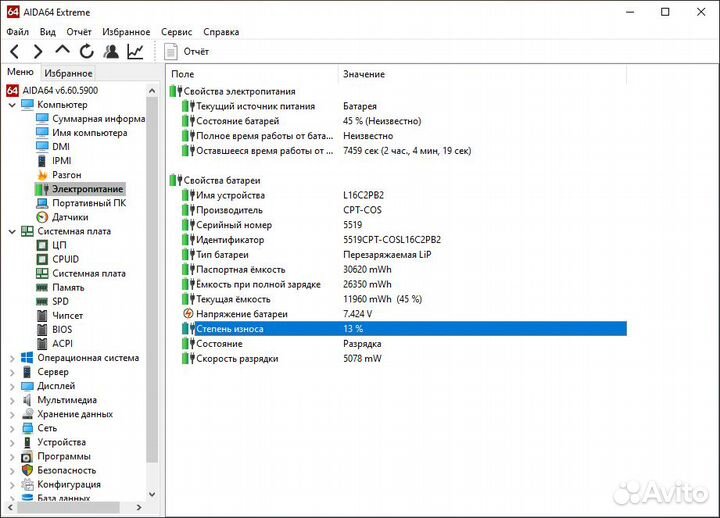Viewport: 720px width, 518px height.
Task: Select Электропитание in the tree
Action: pyautogui.click(x=87, y=189)
